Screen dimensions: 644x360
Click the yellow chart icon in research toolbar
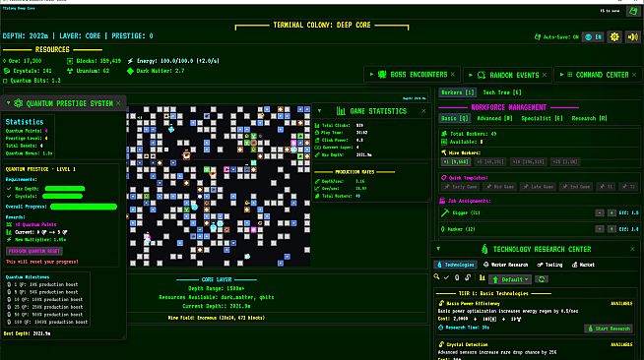[483, 278]
